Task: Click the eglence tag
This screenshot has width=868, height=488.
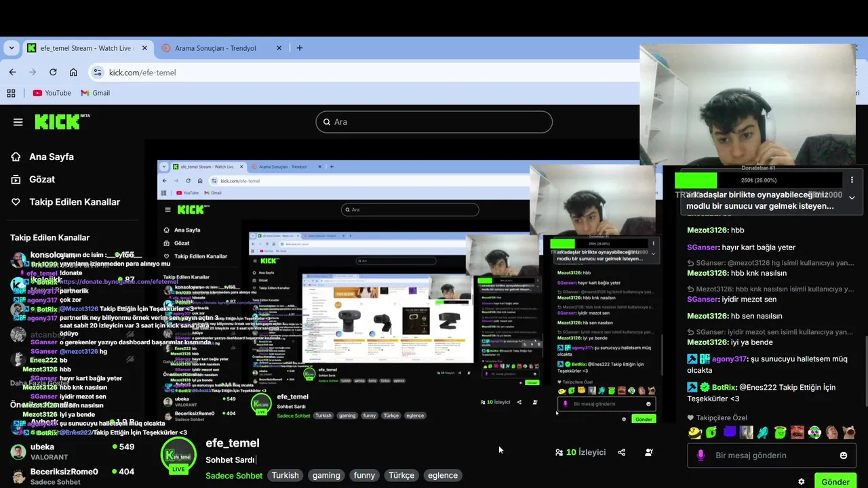Action: (x=443, y=475)
